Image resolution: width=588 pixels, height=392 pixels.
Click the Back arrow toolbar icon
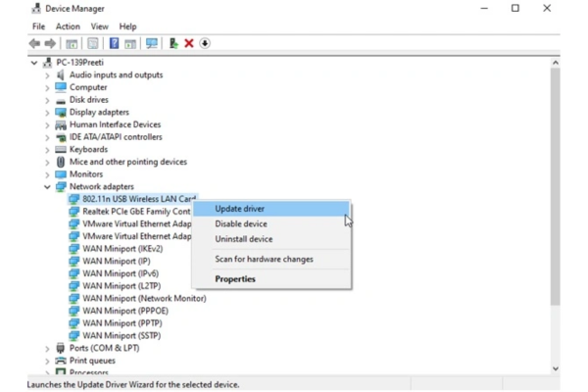[34, 43]
